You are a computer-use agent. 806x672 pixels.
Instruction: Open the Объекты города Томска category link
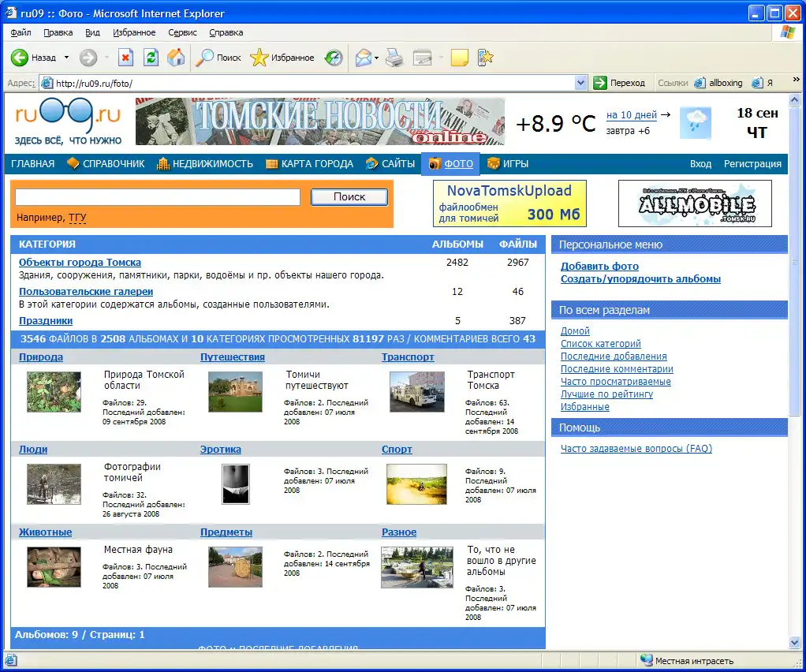coord(80,263)
